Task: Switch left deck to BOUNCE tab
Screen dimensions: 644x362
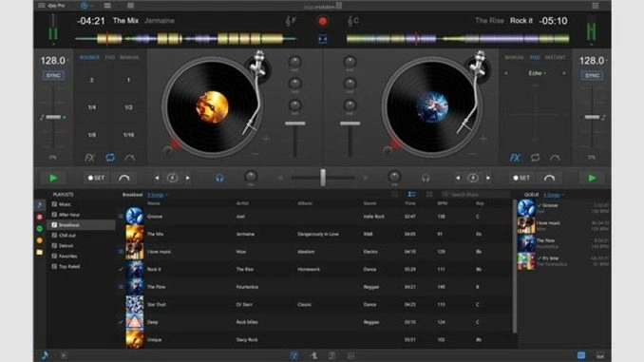Action: [89, 58]
